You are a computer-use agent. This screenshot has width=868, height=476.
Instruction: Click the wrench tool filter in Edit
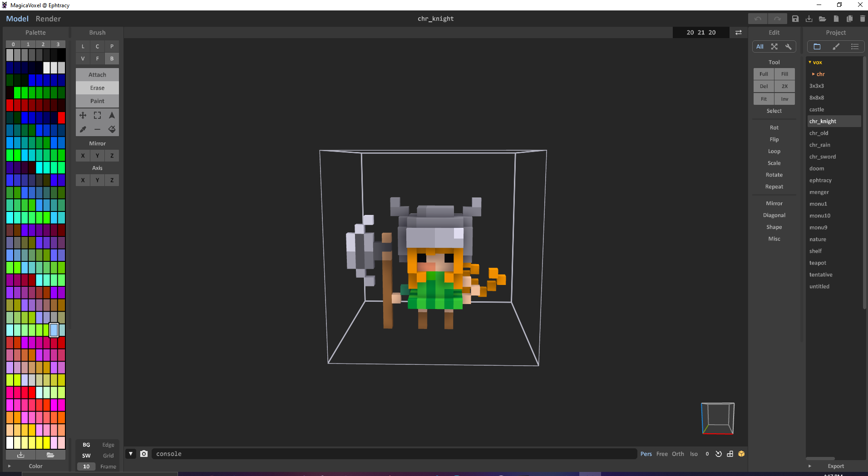(x=788, y=47)
